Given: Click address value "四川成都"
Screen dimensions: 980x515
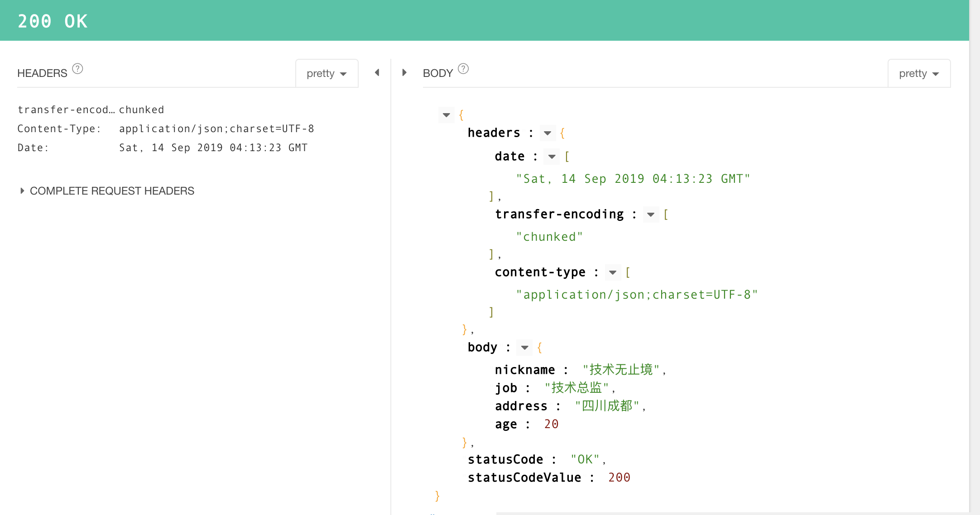Looking at the screenshot, I should [607, 406].
